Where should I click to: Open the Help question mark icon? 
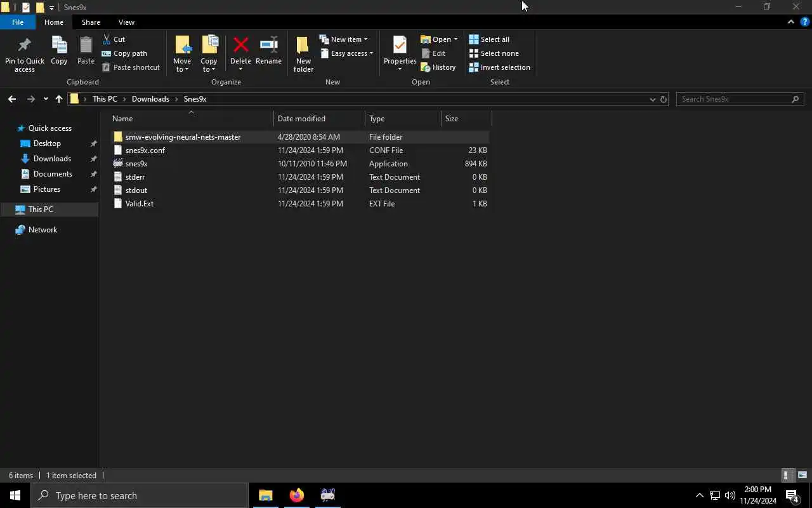804,22
